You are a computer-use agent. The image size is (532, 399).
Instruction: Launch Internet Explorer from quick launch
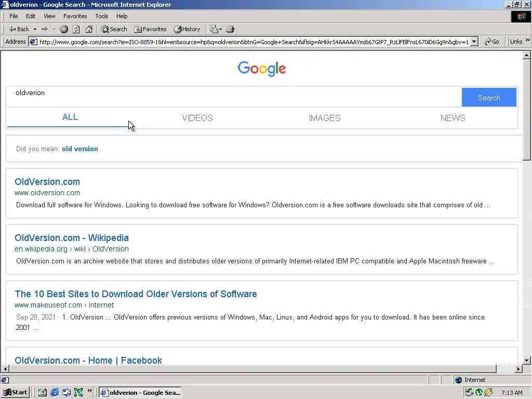(x=55, y=393)
